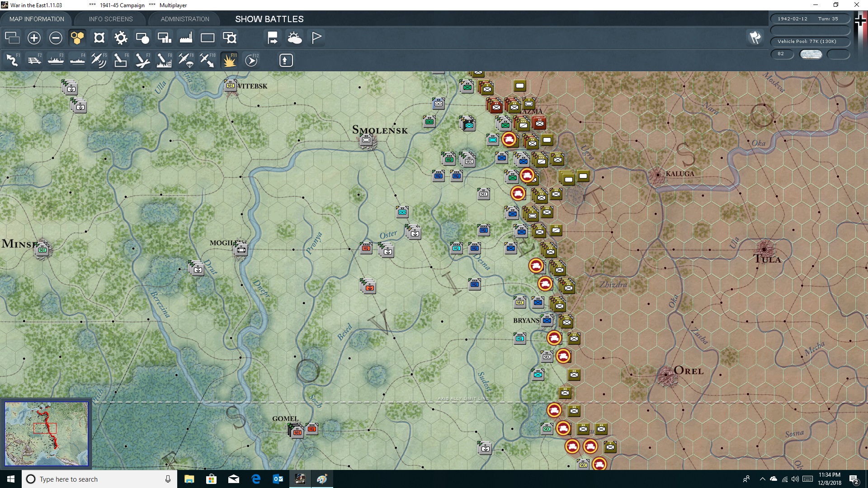
Task: Click the Windows taskbar search box
Action: pos(99,479)
